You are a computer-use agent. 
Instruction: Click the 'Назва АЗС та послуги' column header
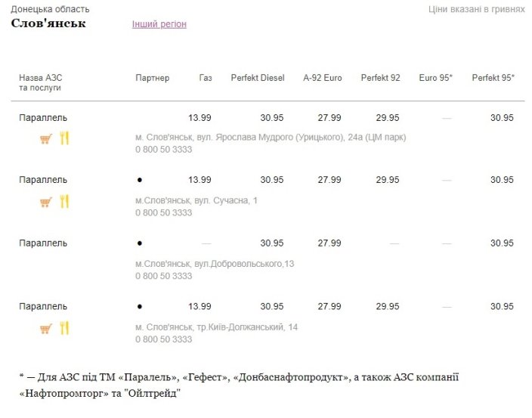(40, 82)
